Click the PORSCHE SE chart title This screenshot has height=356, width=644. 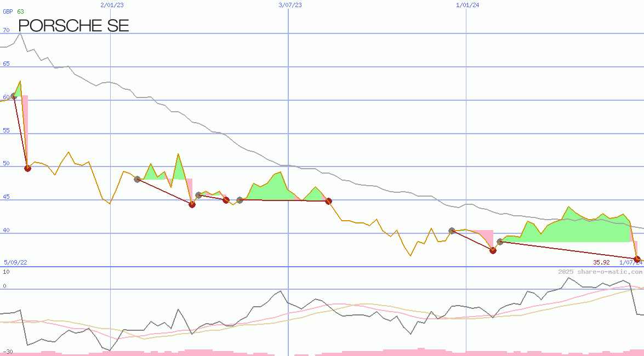pyautogui.click(x=74, y=25)
